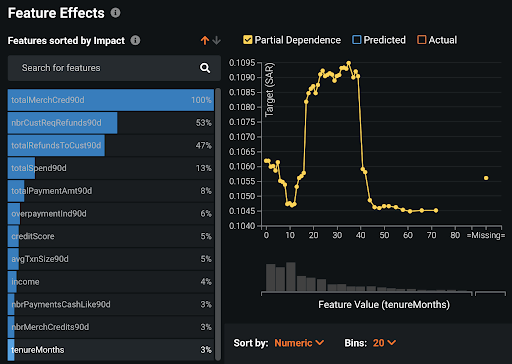Viewport: 512px width, 364px height.
Task: Open the Bins 20 dropdown
Action: 384,343
